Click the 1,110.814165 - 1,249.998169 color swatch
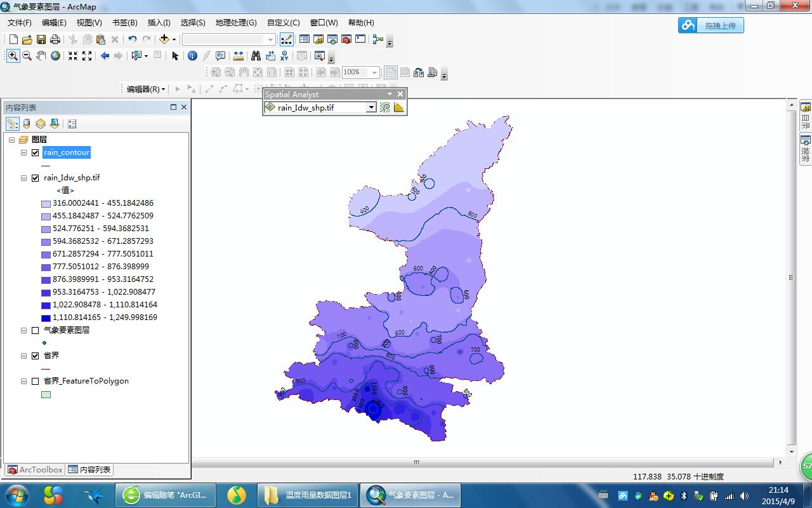 (46, 318)
